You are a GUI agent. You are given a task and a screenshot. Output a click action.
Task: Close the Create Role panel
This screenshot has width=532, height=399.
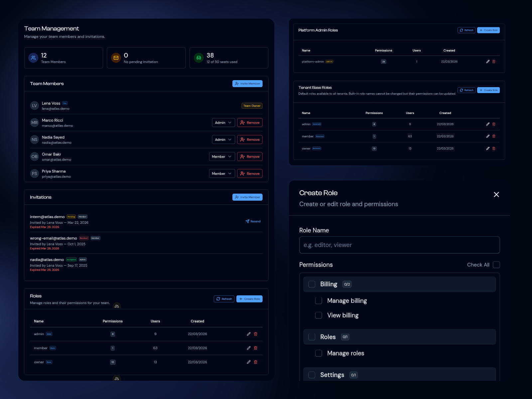[496, 195]
